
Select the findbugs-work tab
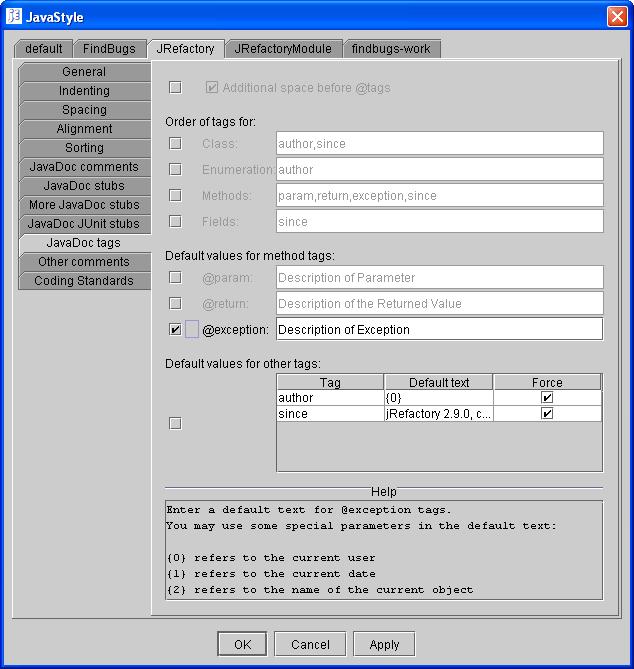(x=391, y=48)
